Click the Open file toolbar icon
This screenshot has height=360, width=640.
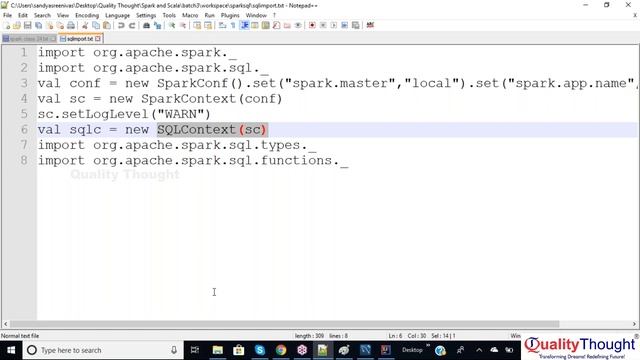click(x=17, y=25)
